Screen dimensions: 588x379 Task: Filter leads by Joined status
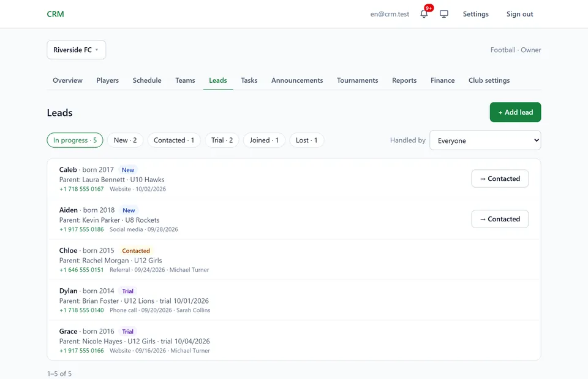(264, 140)
